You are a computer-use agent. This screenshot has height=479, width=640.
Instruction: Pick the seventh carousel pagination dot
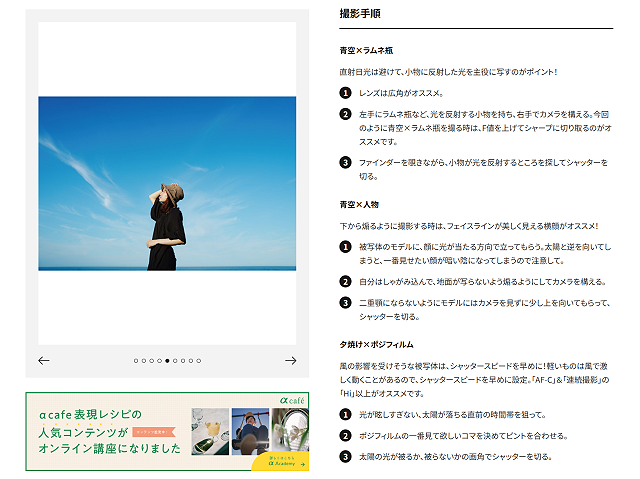pos(183,360)
